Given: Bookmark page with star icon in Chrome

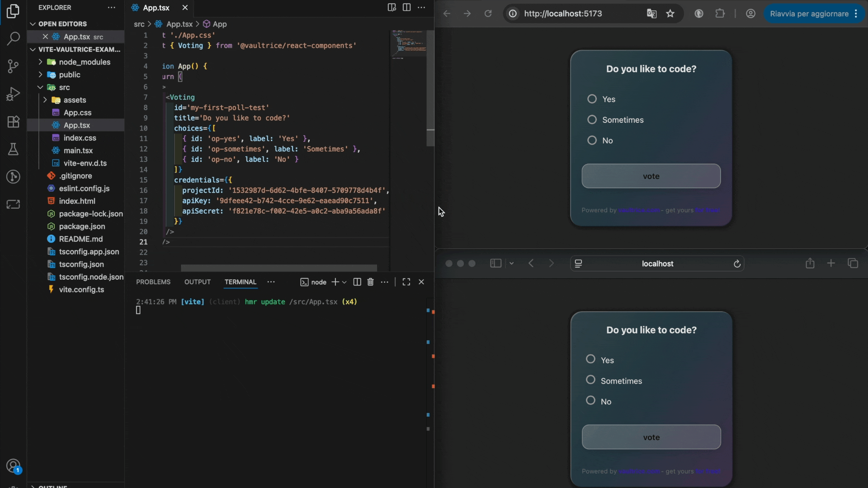Looking at the screenshot, I should [x=670, y=14].
